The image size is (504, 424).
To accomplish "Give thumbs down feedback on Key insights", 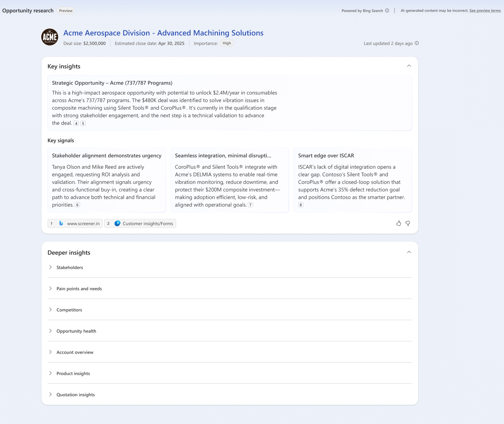I will [x=408, y=223].
